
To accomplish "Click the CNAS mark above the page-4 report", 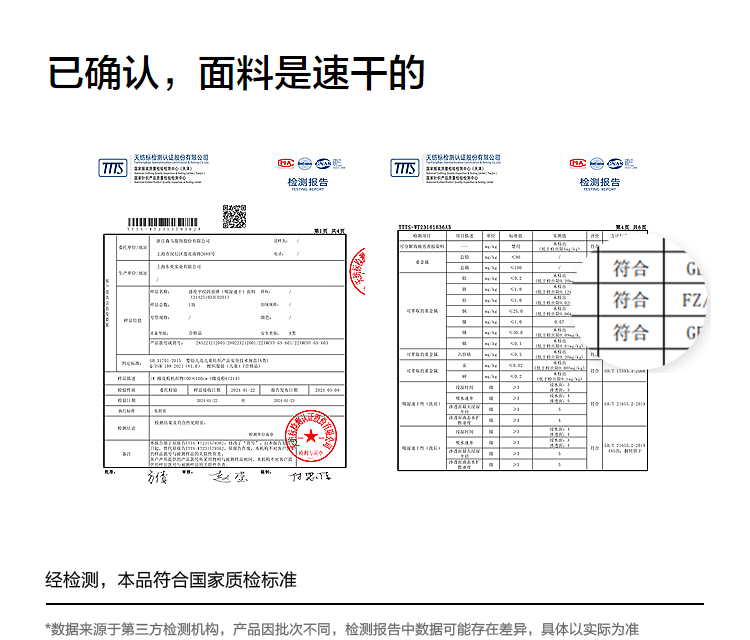I will [616, 164].
